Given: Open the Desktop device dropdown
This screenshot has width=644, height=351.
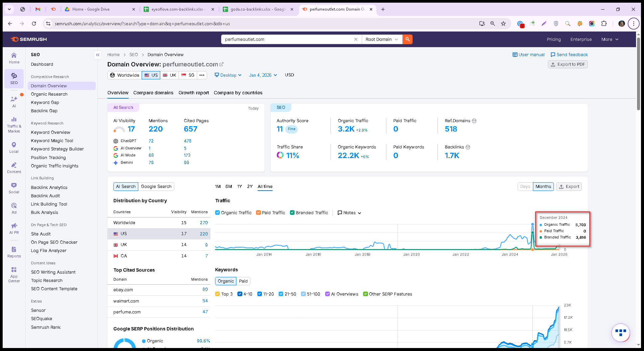Looking at the screenshot, I should click(228, 75).
